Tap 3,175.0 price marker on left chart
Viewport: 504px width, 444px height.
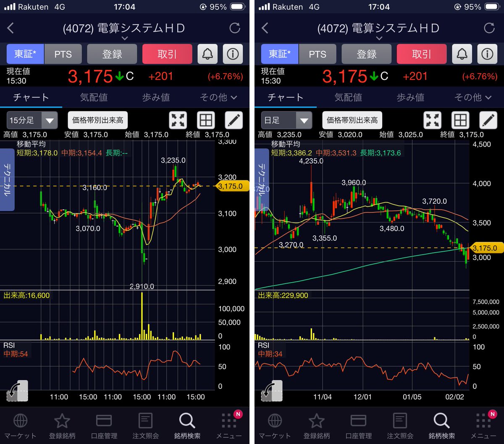[x=232, y=186]
